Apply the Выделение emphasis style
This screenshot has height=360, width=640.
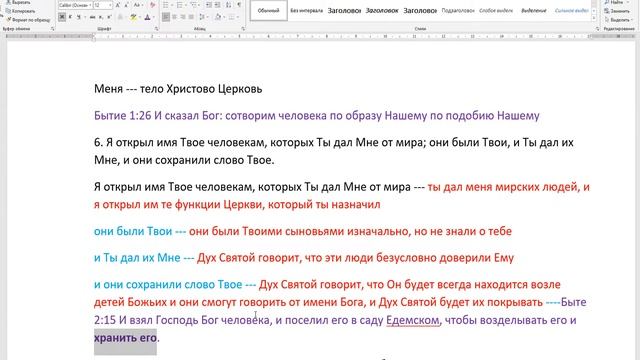pyautogui.click(x=533, y=11)
